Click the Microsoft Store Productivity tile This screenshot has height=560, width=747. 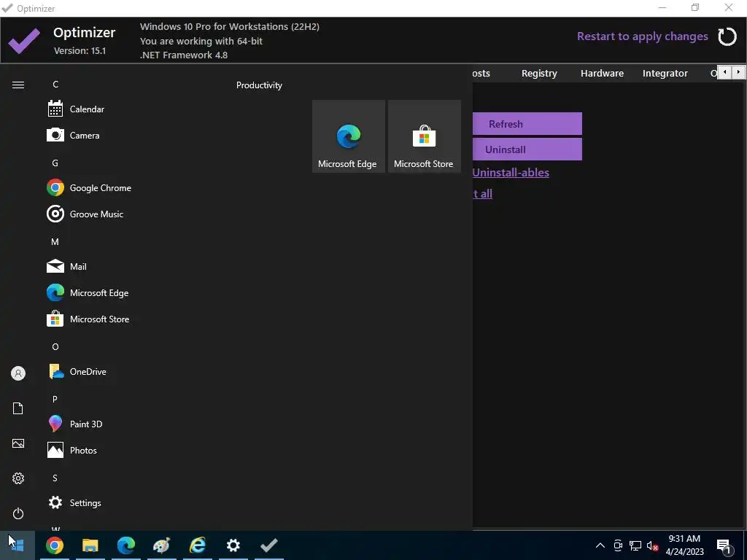424,136
